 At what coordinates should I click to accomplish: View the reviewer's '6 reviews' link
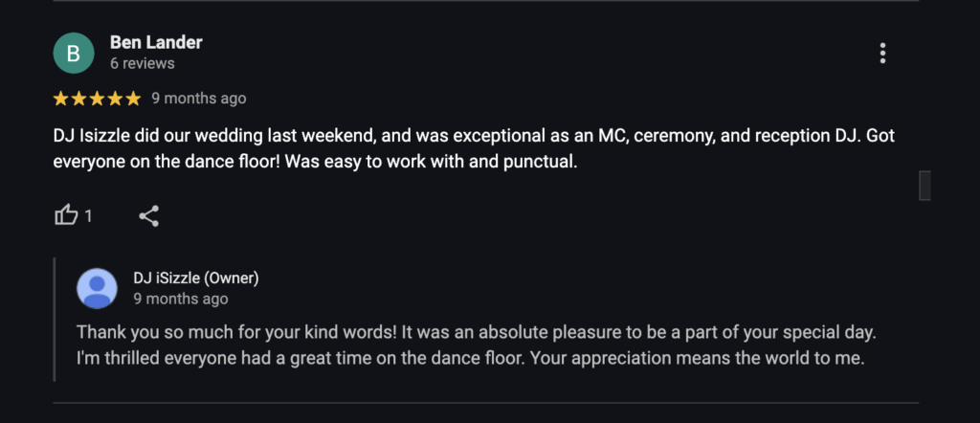point(143,64)
